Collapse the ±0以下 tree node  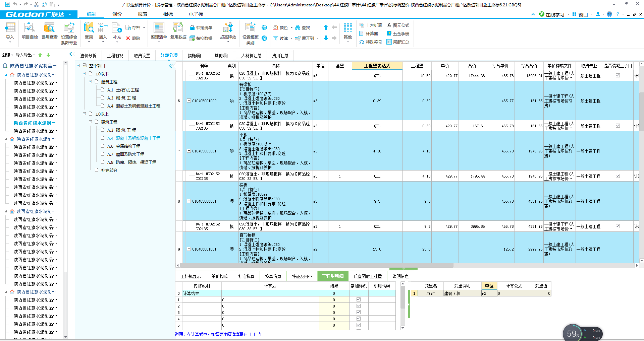click(84, 74)
